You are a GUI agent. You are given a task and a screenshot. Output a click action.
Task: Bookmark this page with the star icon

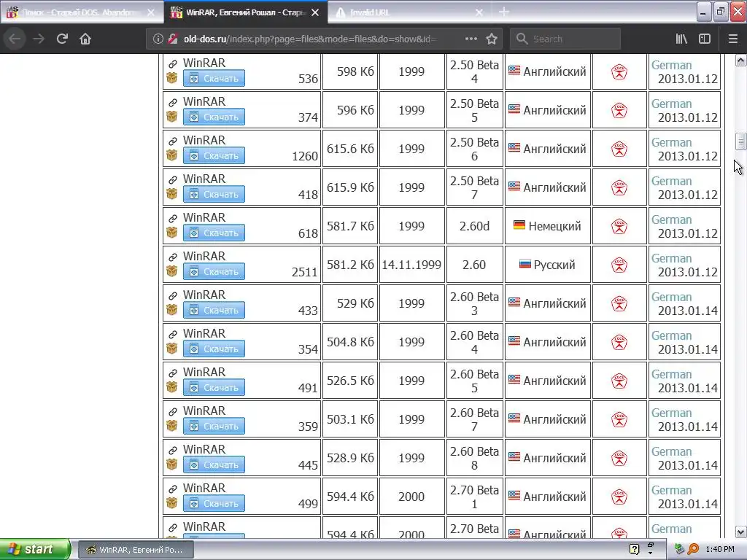click(492, 39)
